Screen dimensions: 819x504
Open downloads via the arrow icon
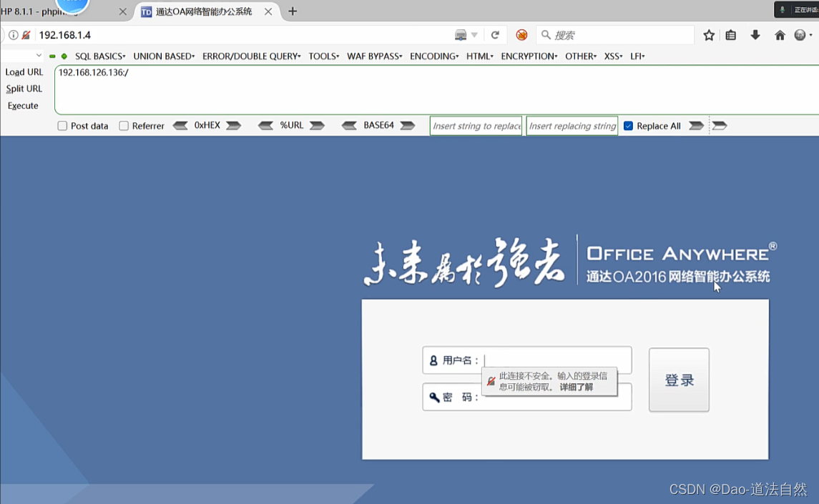[755, 34]
